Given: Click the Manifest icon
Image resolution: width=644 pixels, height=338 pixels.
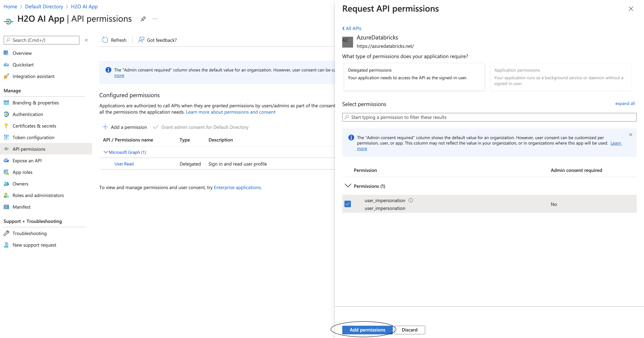Looking at the screenshot, I should click(x=6, y=207).
